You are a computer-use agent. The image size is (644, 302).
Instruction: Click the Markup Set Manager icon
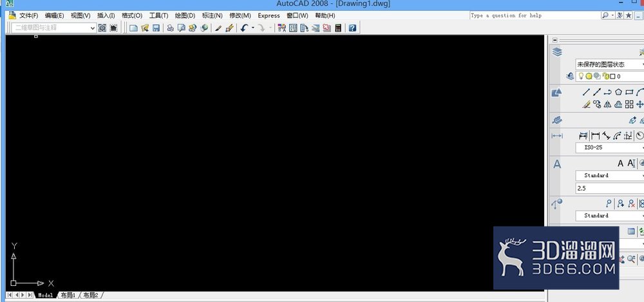click(x=327, y=28)
